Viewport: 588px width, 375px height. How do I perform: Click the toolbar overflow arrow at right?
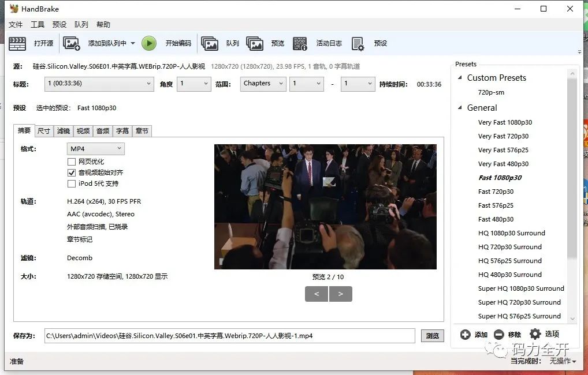579,52
